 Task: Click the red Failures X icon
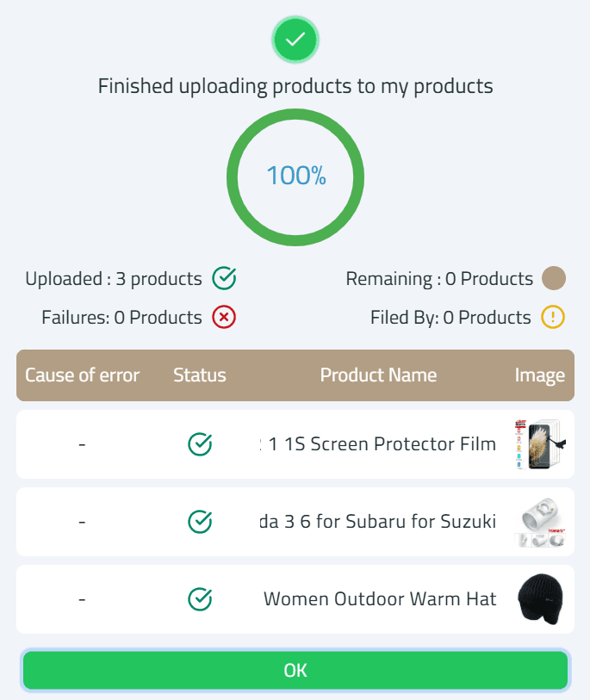224,317
